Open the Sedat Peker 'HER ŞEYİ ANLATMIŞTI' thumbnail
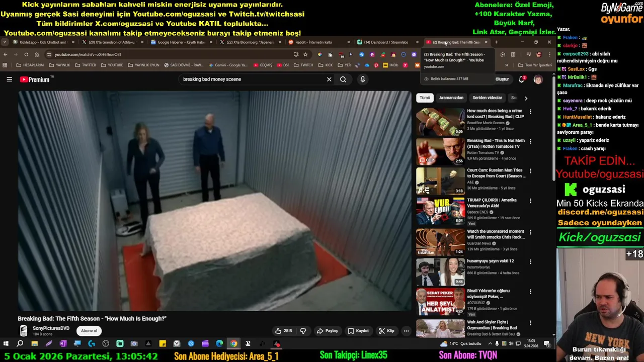The height and width of the screenshot is (362, 644). click(x=440, y=302)
